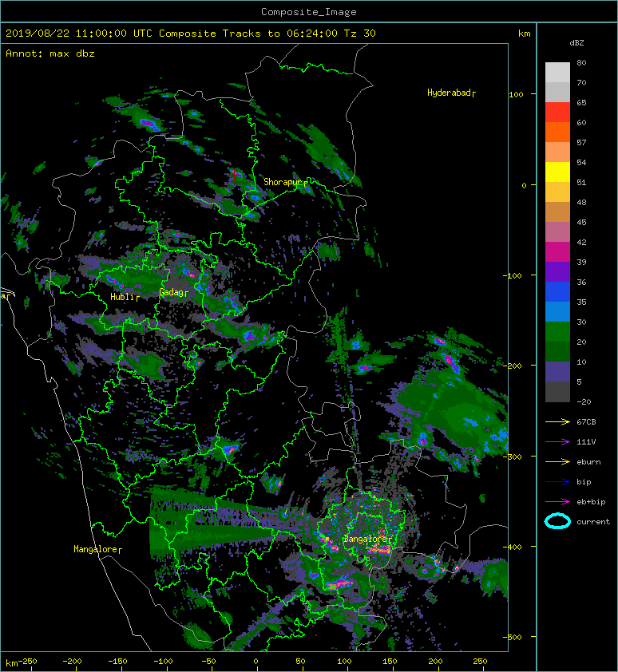Select the Hubli city label

(x=125, y=297)
